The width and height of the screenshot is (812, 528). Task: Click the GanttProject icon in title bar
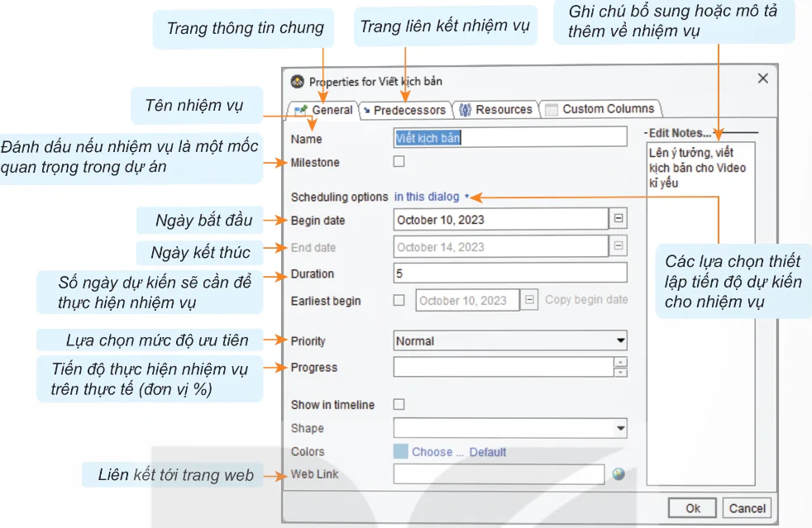(x=298, y=81)
